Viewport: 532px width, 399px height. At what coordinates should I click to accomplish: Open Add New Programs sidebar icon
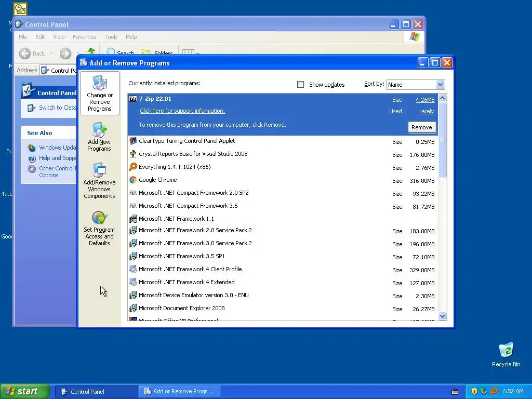(x=99, y=129)
